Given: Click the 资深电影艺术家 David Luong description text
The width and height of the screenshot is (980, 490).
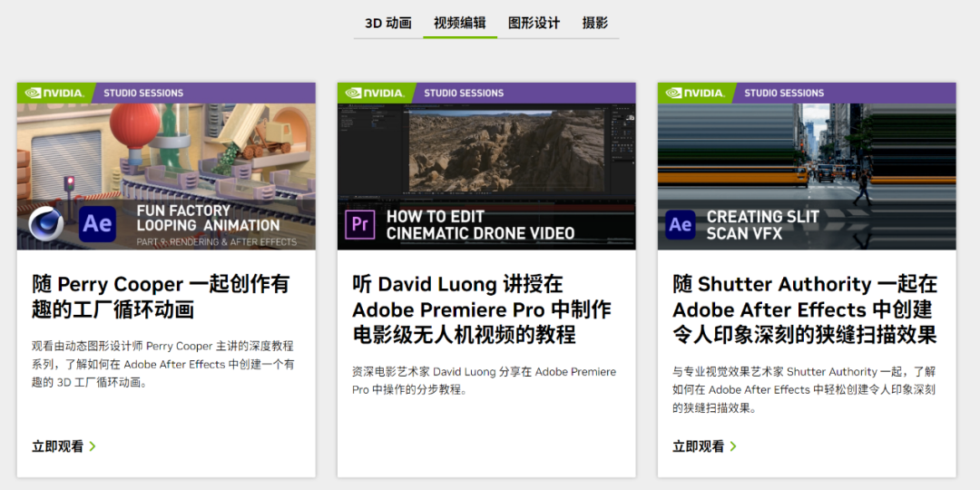Looking at the screenshot, I should click(x=485, y=380).
